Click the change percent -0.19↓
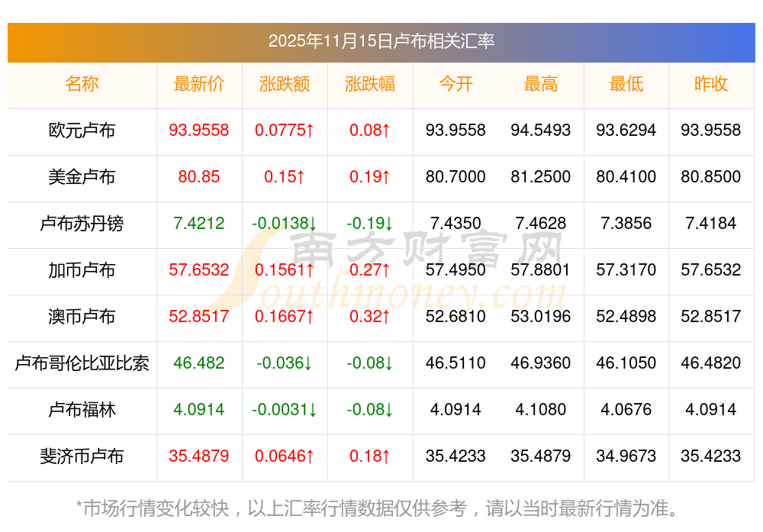Viewport: 763px width, 532px height. click(370, 224)
